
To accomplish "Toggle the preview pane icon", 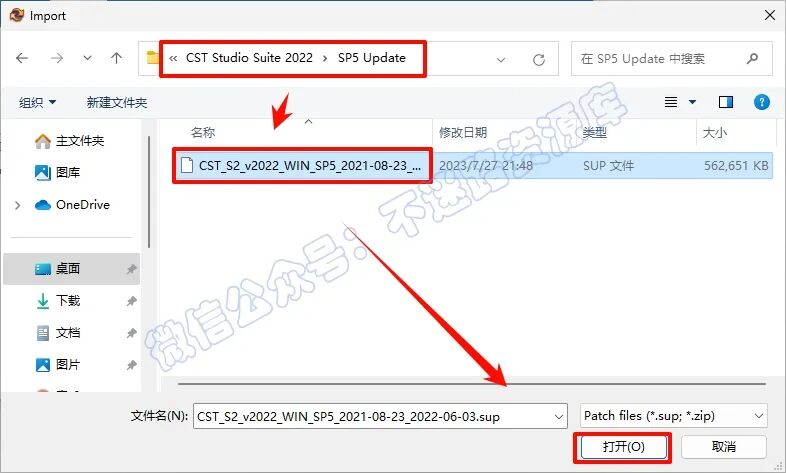I will click(726, 102).
